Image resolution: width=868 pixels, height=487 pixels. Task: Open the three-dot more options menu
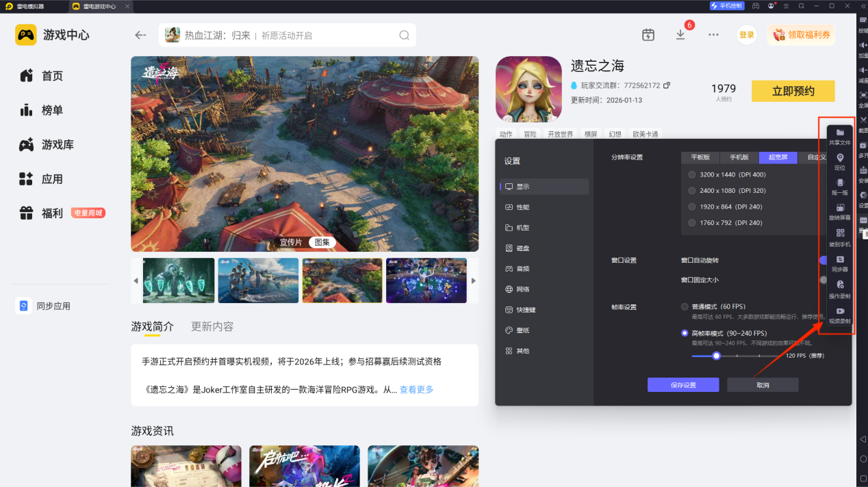(x=713, y=35)
